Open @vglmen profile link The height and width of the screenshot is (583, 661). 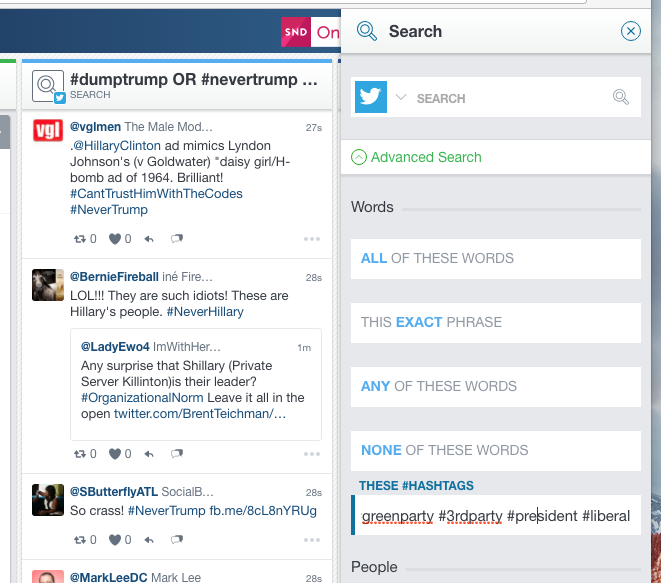[96, 126]
